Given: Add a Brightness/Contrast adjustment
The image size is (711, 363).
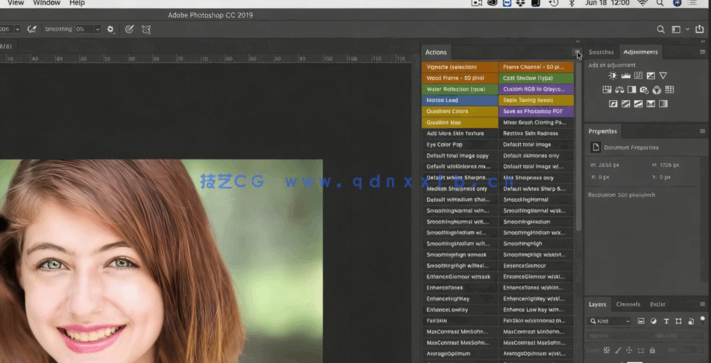Looking at the screenshot, I should [x=613, y=76].
